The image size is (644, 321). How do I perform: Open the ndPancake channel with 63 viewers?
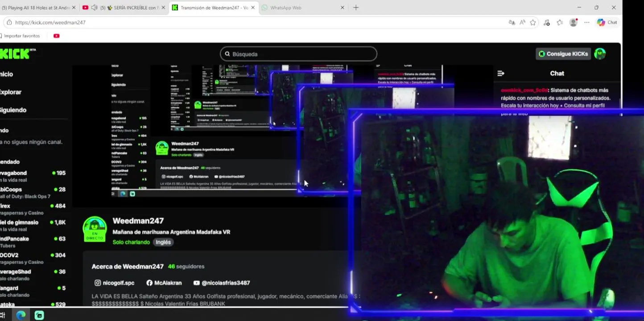point(33,242)
